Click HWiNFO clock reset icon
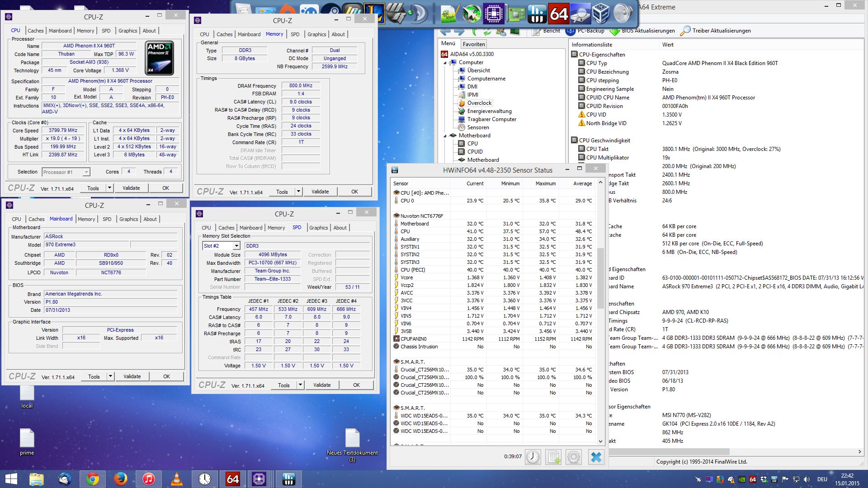 coord(533,457)
